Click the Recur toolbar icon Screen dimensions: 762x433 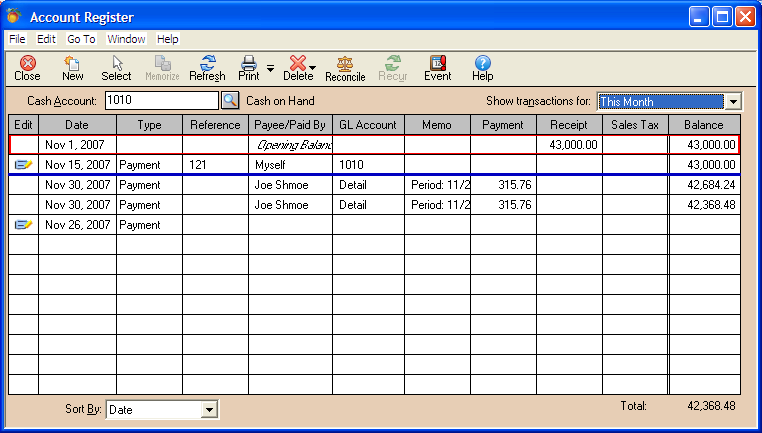[393, 68]
